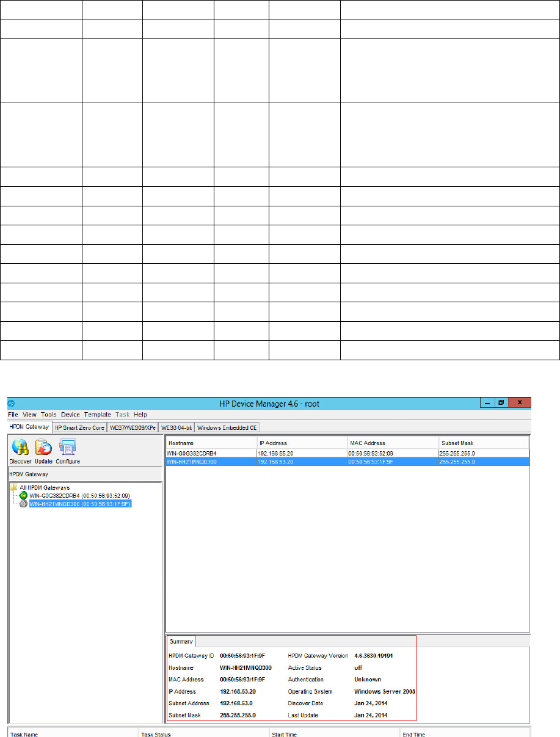Select the Summary tab
This screenshot has width=560, height=737.
click(181, 641)
